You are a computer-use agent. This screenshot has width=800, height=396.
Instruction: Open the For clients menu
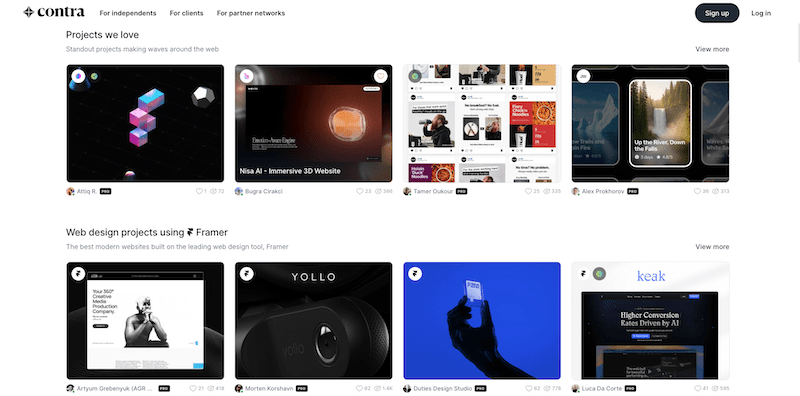pos(186,13)
